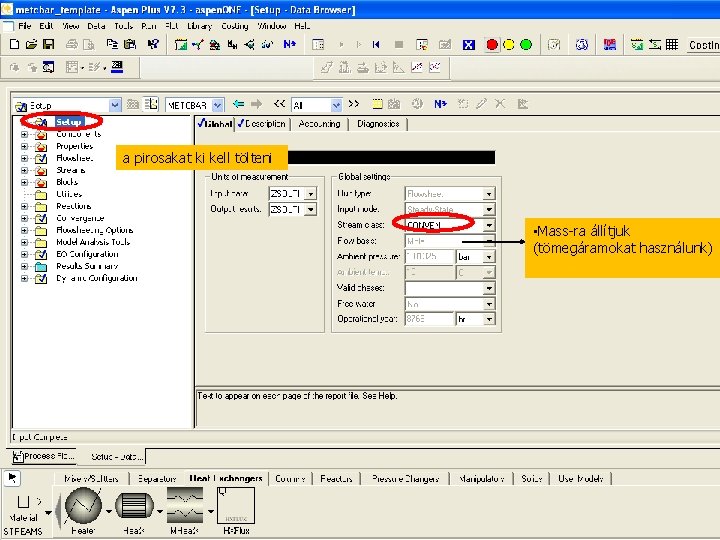Open the Heater model variants arrow
The image size is (720, 540).
109,511
